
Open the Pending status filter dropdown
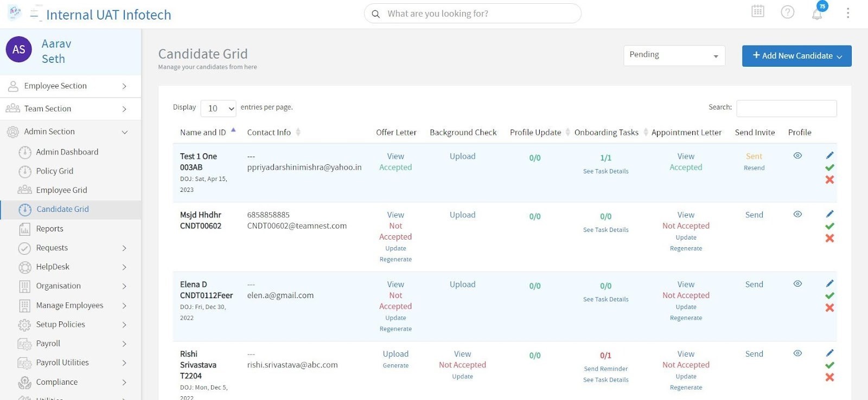pyautogui.click(x=674, y=55)
